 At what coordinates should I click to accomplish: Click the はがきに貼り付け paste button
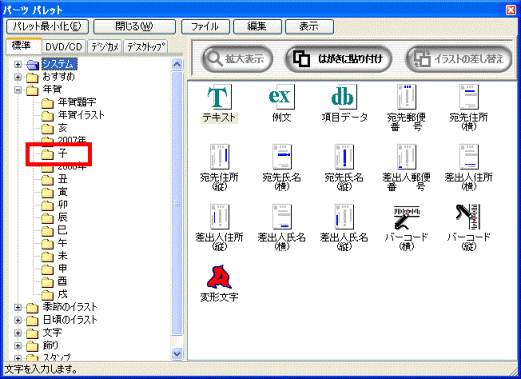[338, 59]
